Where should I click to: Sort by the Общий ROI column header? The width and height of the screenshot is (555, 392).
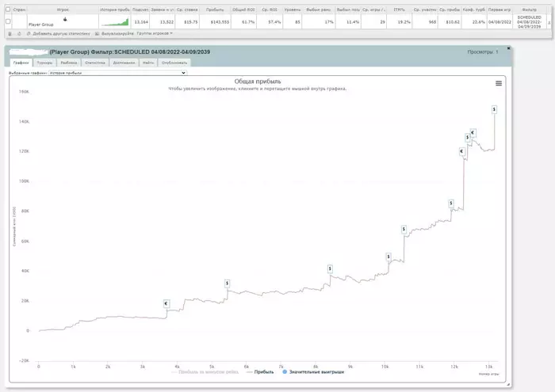[x=243, y=10]
